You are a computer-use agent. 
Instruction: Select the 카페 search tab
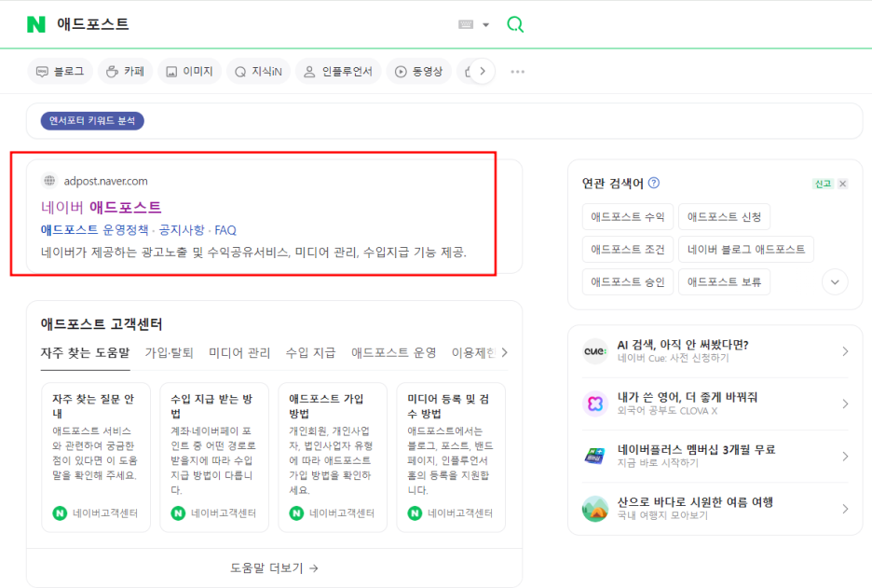tap(125, 72)
